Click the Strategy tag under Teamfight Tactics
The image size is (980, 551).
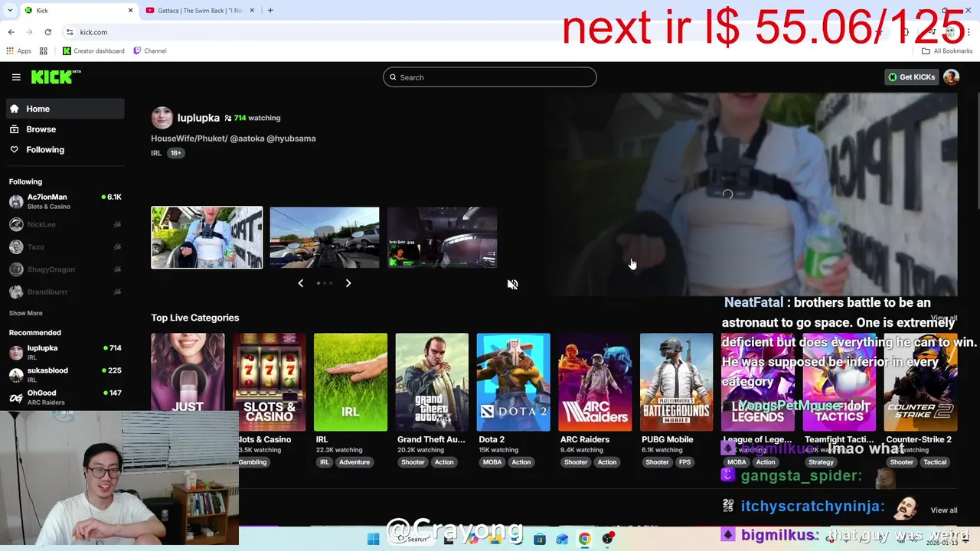point(821,462)
